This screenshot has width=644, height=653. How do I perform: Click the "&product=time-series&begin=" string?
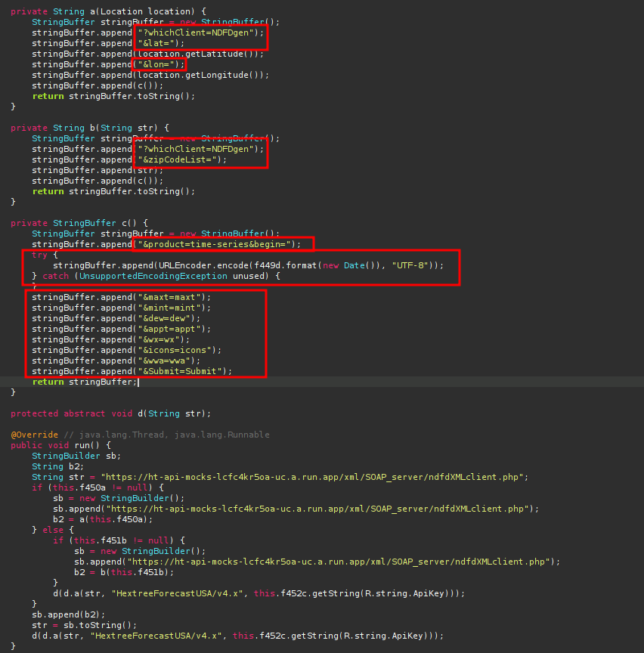point(219,244)
